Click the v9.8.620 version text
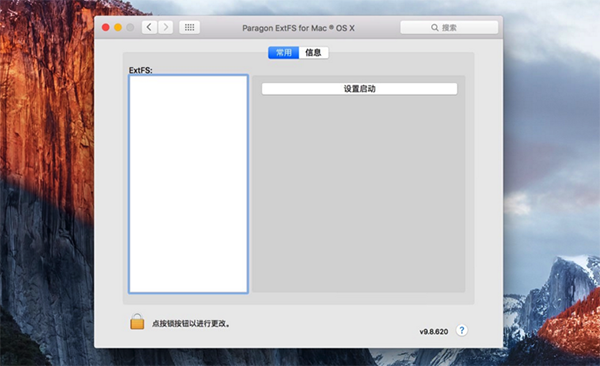600x366 pixels. [x=434, y=332]
